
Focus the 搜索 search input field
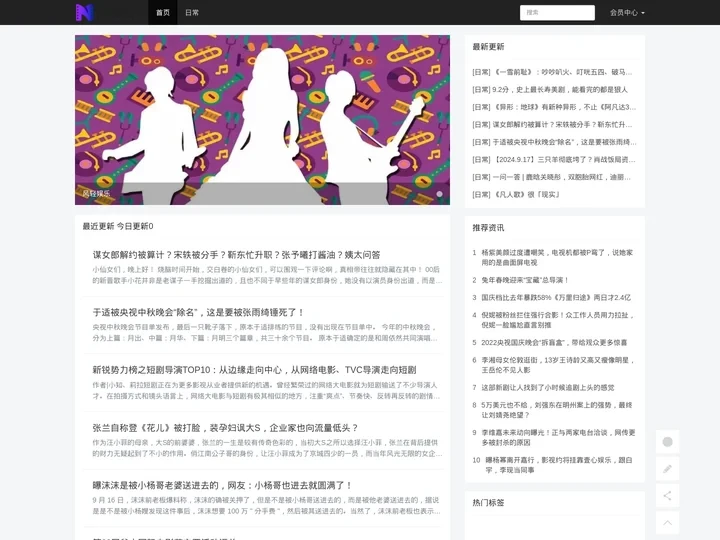[x=557, y=12]
